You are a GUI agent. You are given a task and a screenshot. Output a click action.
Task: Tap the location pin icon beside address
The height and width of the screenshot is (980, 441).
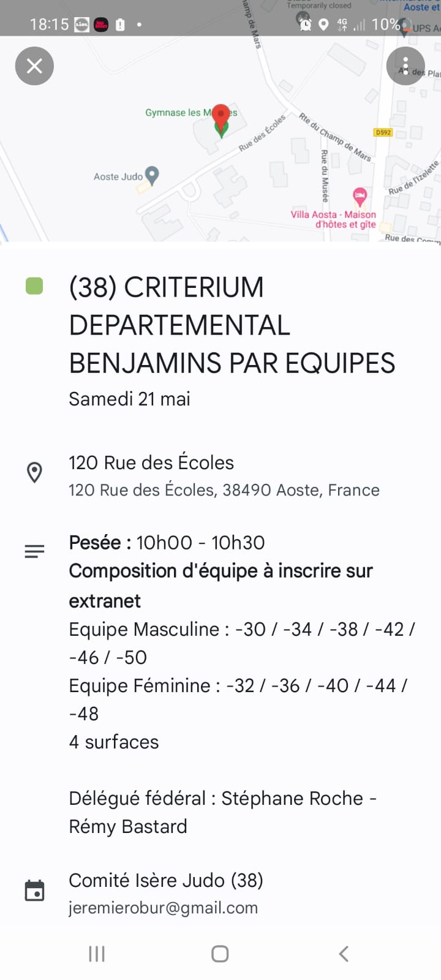point(35,473)
